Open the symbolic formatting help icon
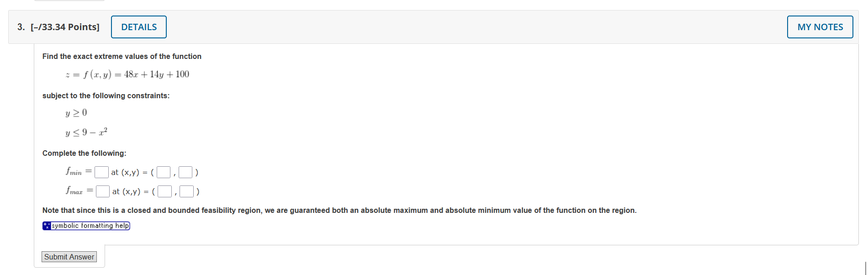 point(46,225)
